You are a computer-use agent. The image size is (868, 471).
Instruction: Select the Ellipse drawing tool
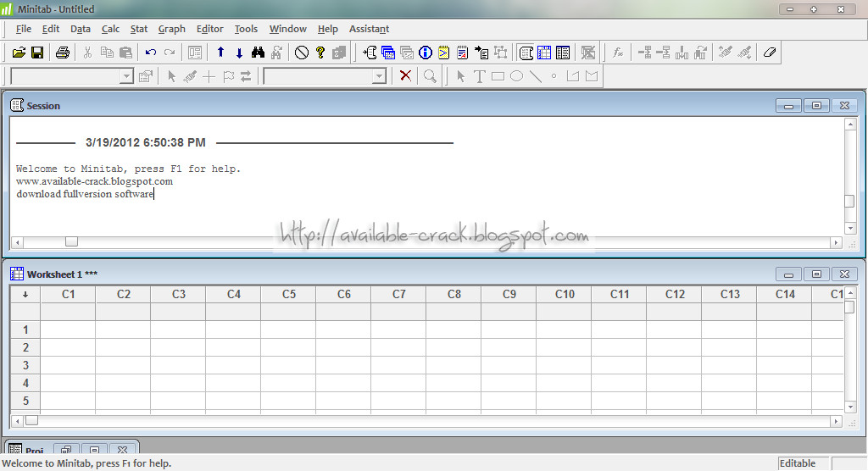pos(516,76)
